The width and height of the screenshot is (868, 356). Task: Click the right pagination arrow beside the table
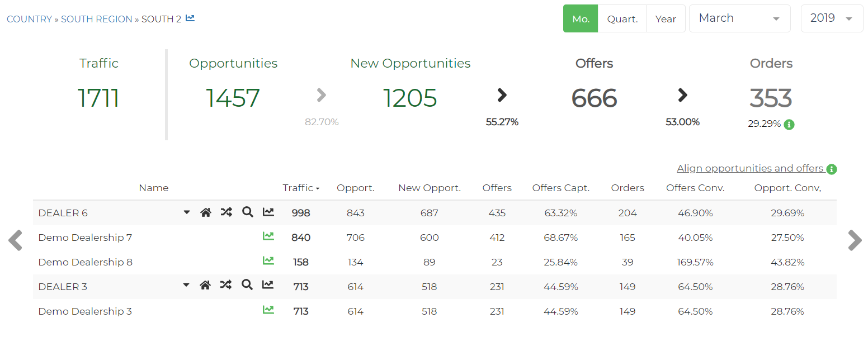[855, 240]
